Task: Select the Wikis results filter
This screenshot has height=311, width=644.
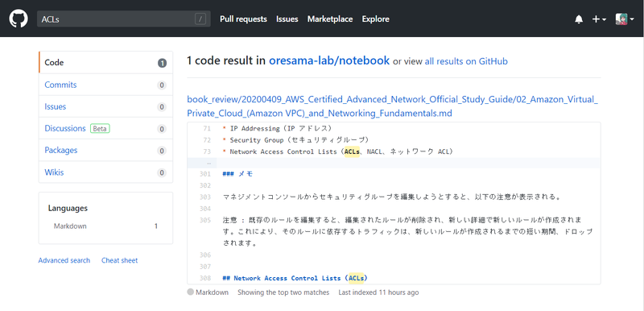Action: click(x=105, y=172)
